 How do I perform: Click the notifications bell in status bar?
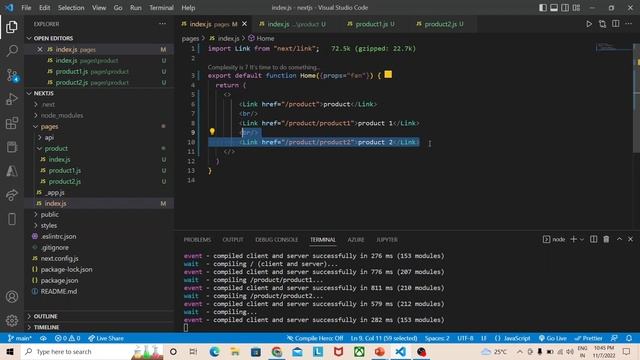[x=629, y=338]
